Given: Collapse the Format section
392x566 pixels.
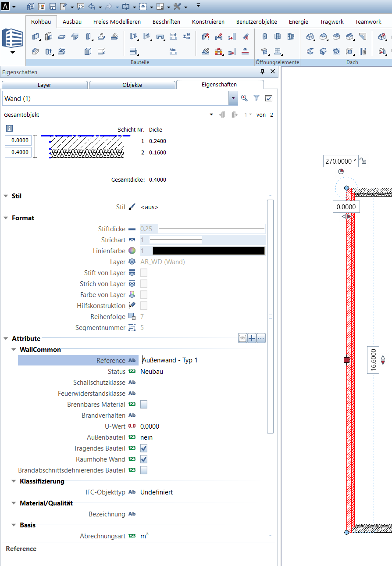Looking at the screenshot, I should point(6,218).
